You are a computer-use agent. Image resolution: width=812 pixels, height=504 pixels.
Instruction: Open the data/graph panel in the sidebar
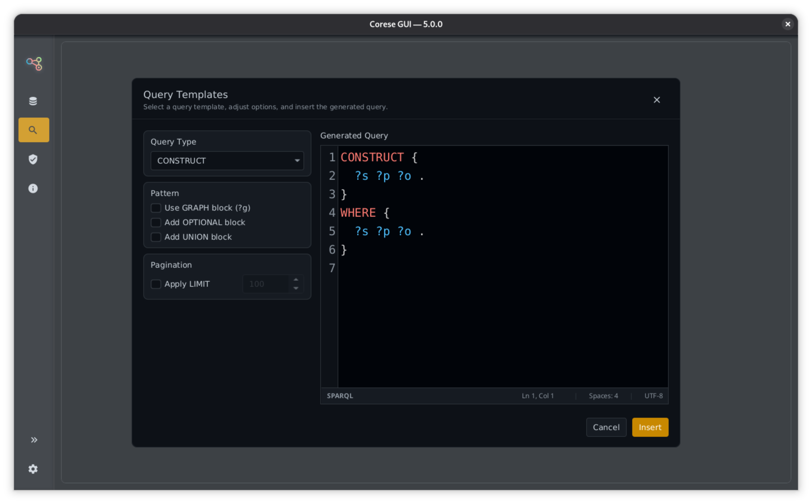(33, 101)
